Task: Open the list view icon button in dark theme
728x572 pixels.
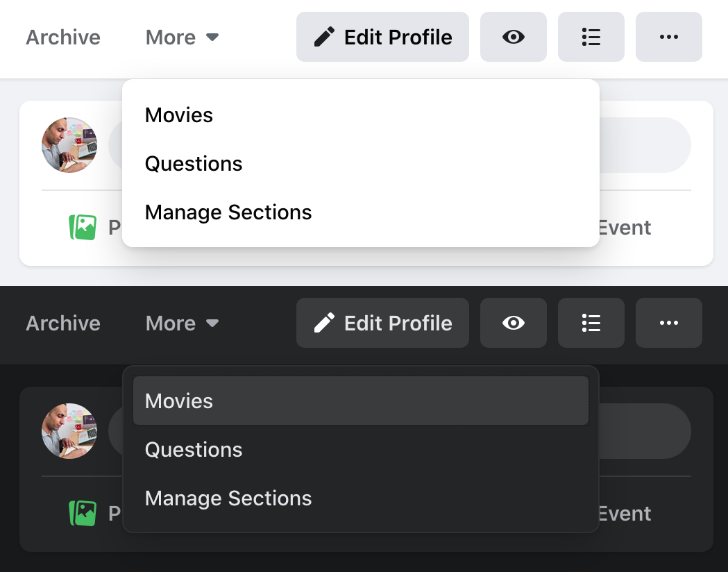Action: coord(591,323)
